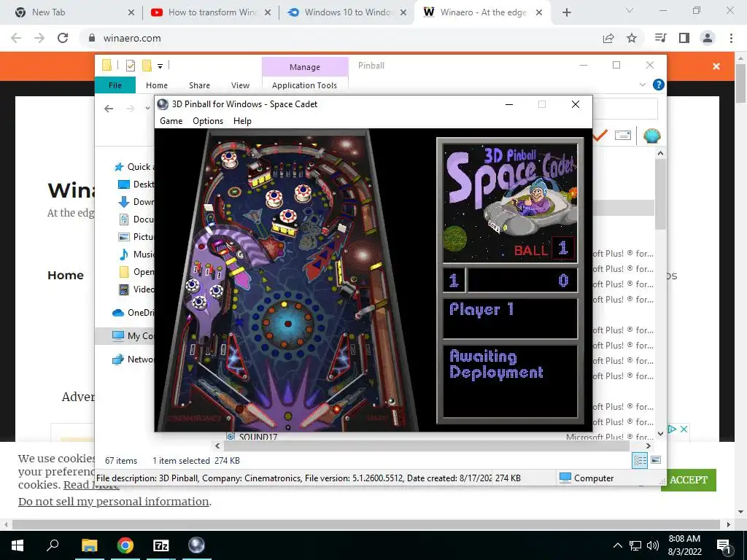Viewport: 747px width, 560px height.
Task: Switch to the Home ribbon tab
Action: pos(157,85)
